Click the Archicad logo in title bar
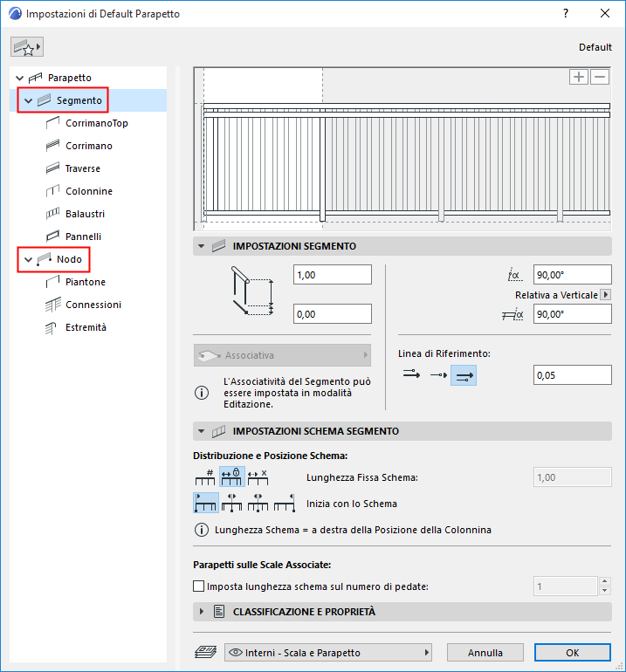Viewport: 626px width, 672px height. (15, 14)
